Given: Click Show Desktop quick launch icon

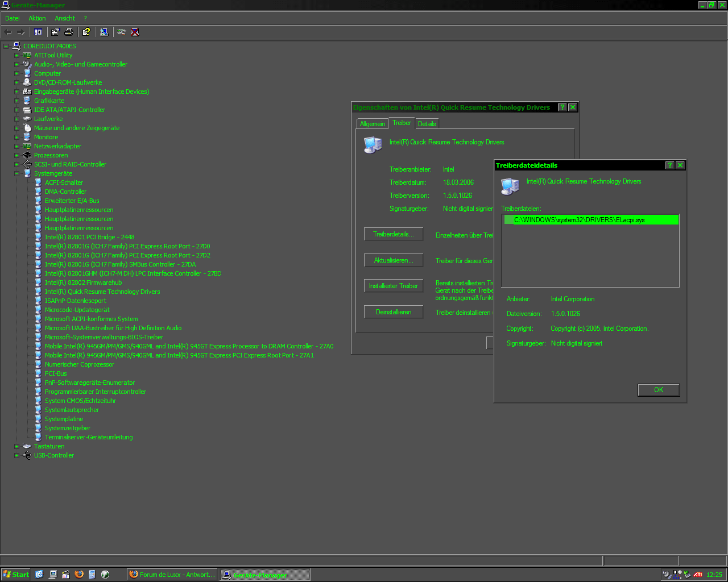Looking at the screenshot, I should [x=53, y=575].
